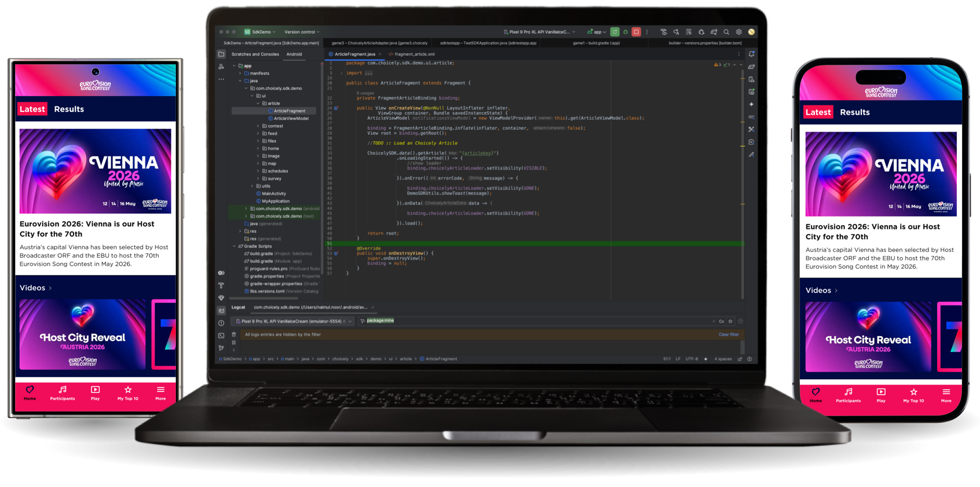Open Version Control branch icon in left sidebar
The image size is (980, 487).
click(x=221, y=348)
